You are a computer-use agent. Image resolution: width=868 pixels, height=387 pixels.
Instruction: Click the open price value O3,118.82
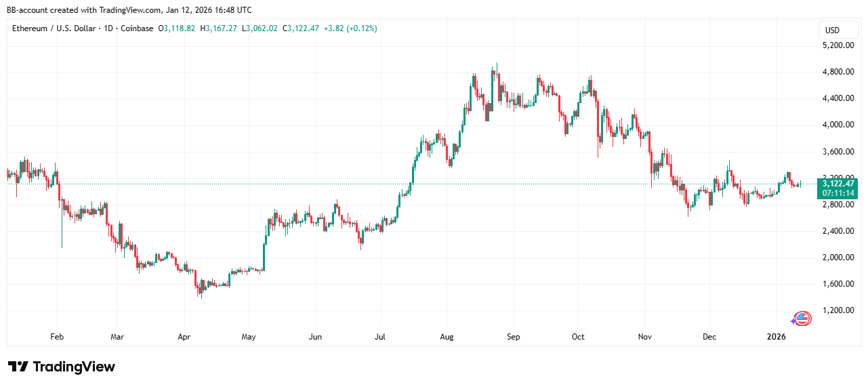pos(177,28)
